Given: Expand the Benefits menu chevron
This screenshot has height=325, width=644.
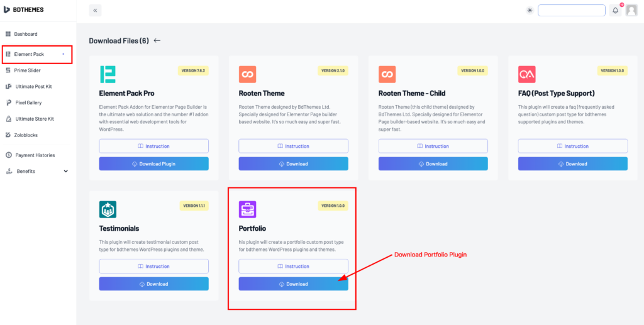Looking at the screenshot, I should [x=66, y=171].
